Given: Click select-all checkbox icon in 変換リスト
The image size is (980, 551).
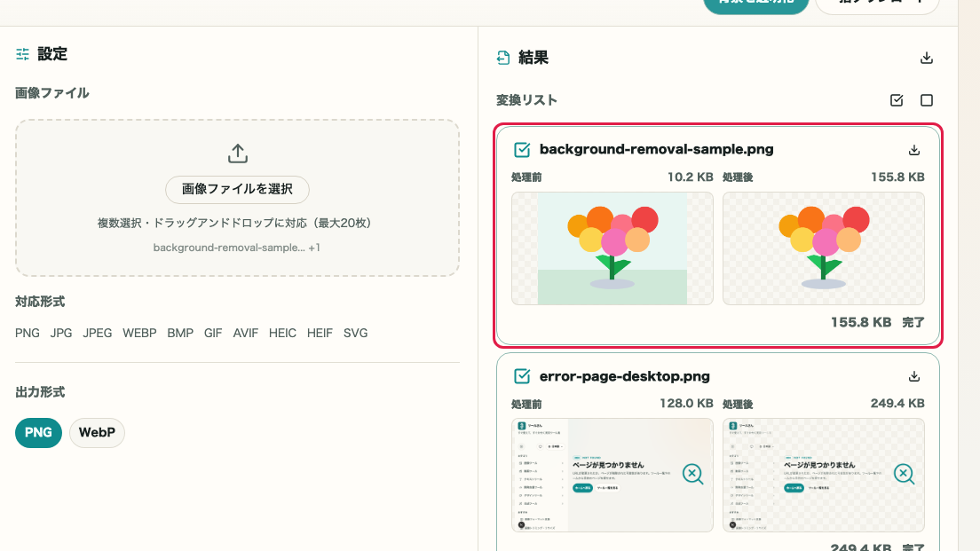Looking at the screenshot, I should pos(897,100).
